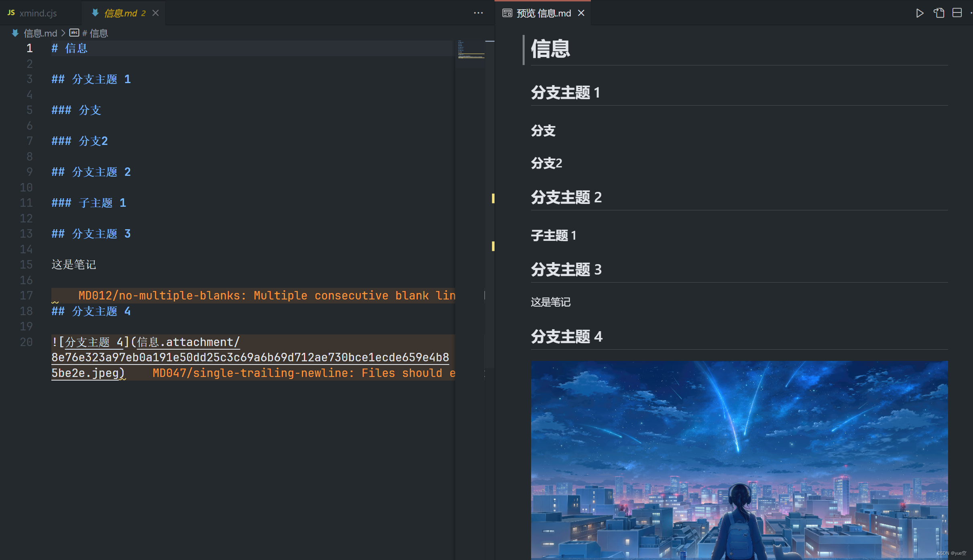973x560 pixels.
Task: Click the abc symbol icon in the breadcrumb bar
Action: (x=74, y=33)
